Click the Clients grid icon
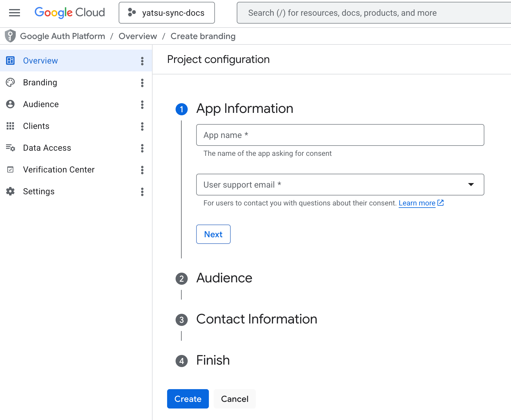This screenshot has width=511, height=420. [10, 126]
